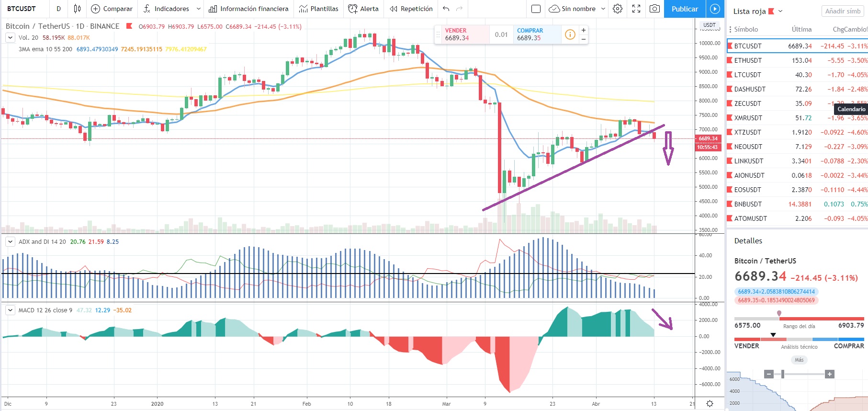The width and height of the screenshot is (868, 411).
Task: Expand Más technical analysis details
Action: coord(799,360)
